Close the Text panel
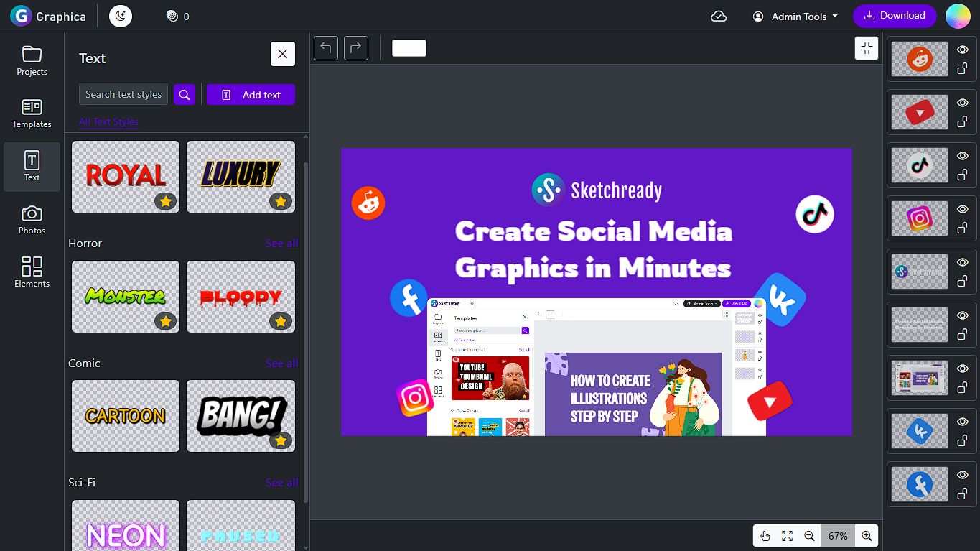Image resolution: width=980 pixels, height=551 pixels. [282, 54]
